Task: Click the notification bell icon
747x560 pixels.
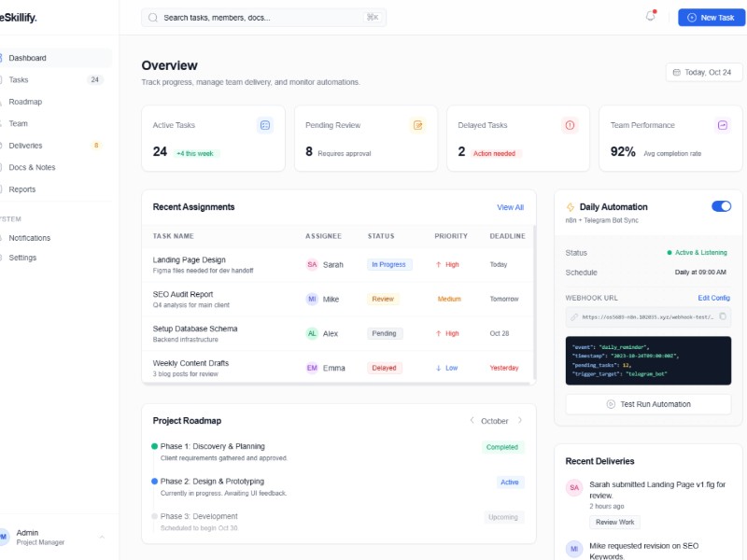Action: click(x=651, y=17)
